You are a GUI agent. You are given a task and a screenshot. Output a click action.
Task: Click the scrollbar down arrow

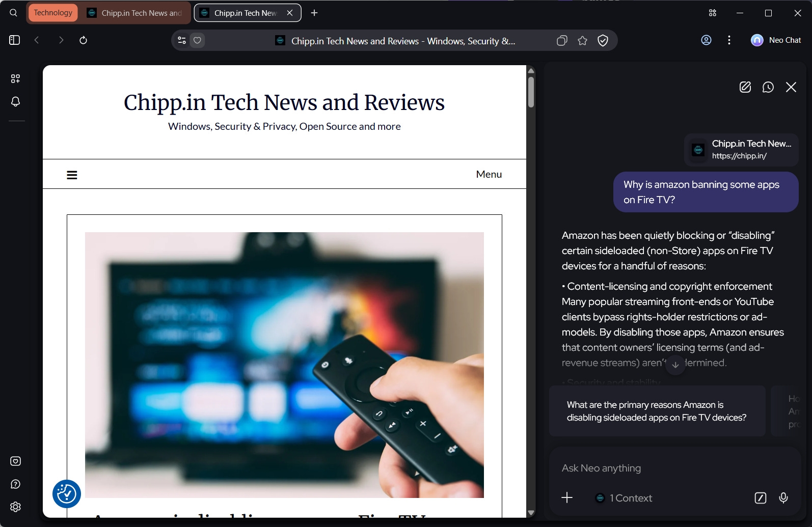point(531,513)
